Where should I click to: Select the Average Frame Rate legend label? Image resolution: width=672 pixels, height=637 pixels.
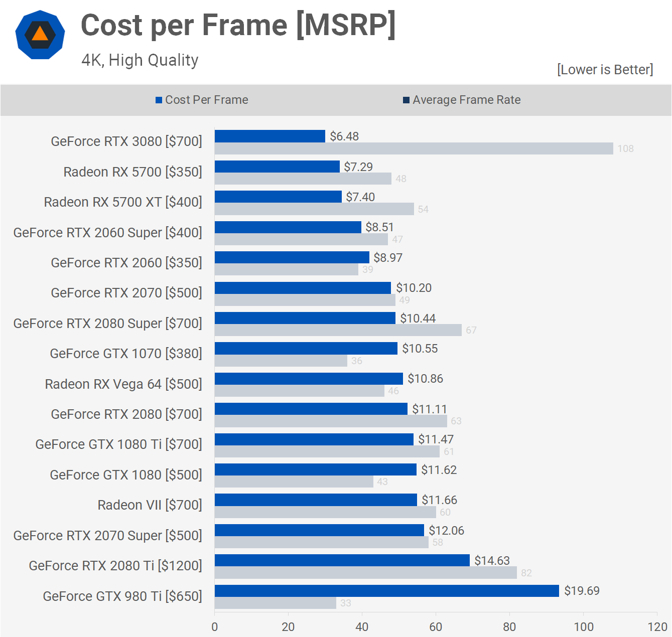[x=466, y=100]
